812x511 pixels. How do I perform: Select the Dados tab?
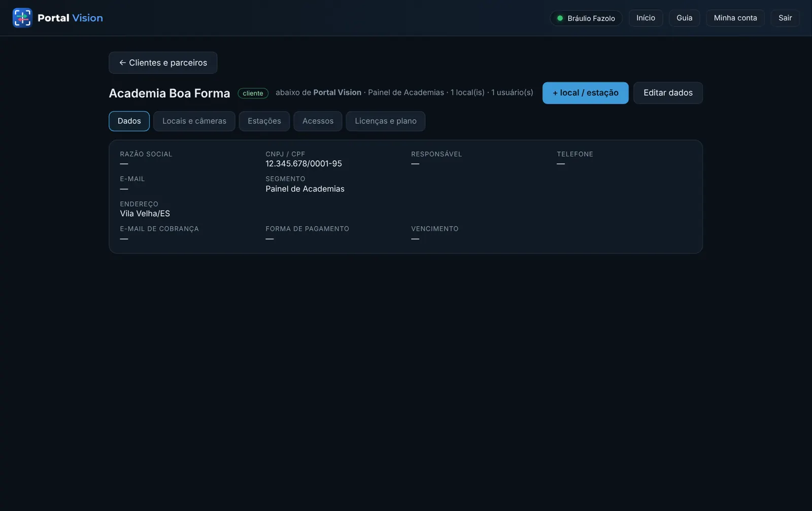[x=129, y=121]
